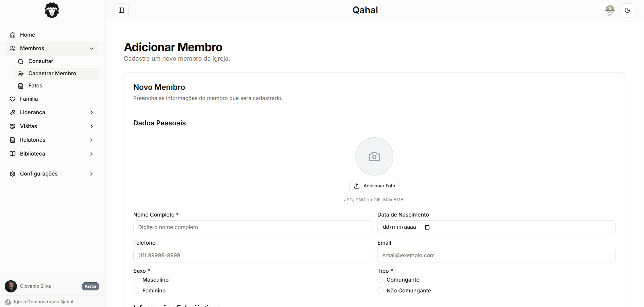The width and height of the screenshot is (644, 307).
Task: Click the Membros people icon
Action: pos(13,48)
